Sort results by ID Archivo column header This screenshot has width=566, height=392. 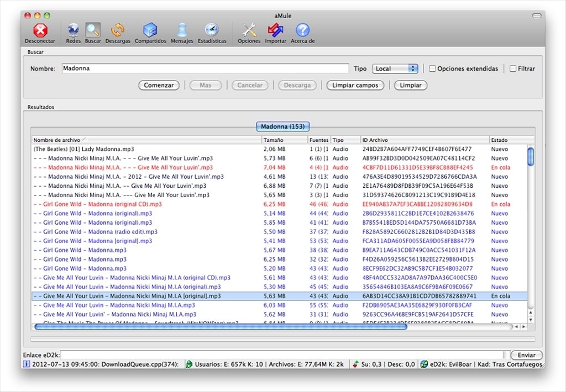(x=425, y=140)
